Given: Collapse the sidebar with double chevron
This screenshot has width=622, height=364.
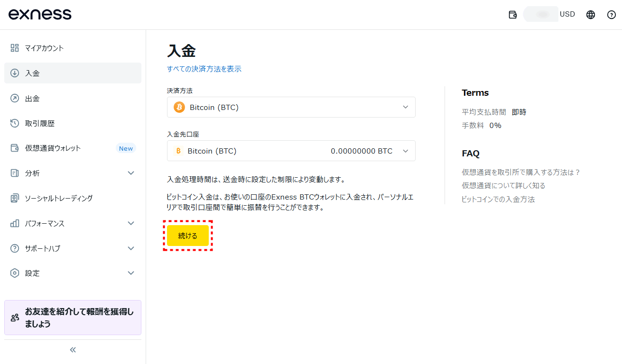Looking at the screenshot, I should 73,350.
